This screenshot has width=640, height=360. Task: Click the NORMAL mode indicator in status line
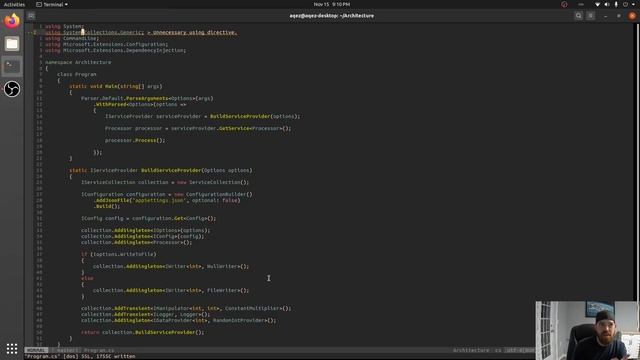[36, 350]
